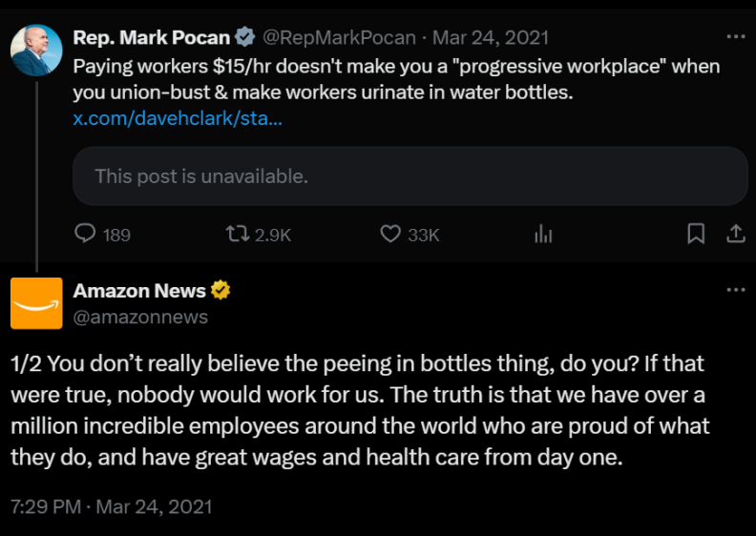The height and width of the screenshot is (536, 756).
Task: Click the @amazonnews handle
Action: [140, 317]
